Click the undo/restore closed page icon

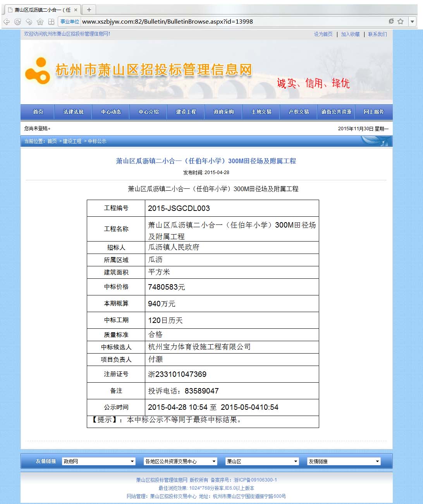point(29,22)
